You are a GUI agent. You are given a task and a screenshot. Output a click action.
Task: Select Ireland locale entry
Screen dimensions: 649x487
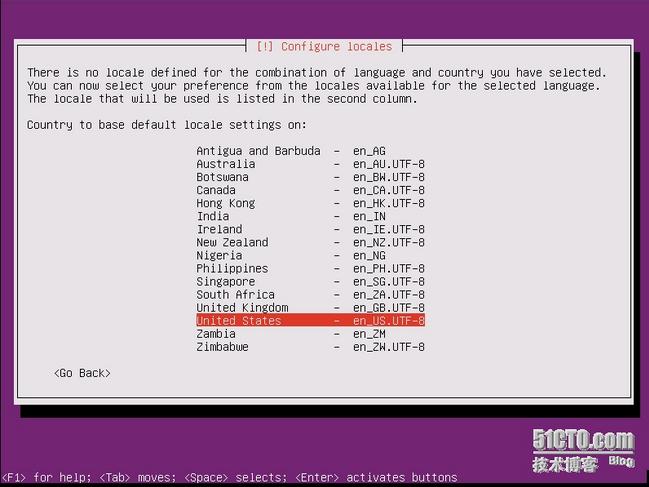(219, 229)
